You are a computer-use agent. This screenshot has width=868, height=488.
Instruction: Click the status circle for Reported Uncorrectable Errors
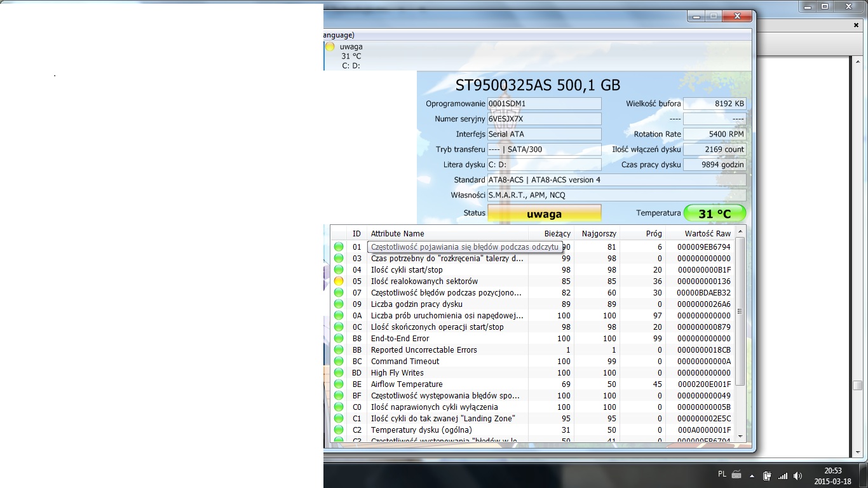click(x=339, y=350)
